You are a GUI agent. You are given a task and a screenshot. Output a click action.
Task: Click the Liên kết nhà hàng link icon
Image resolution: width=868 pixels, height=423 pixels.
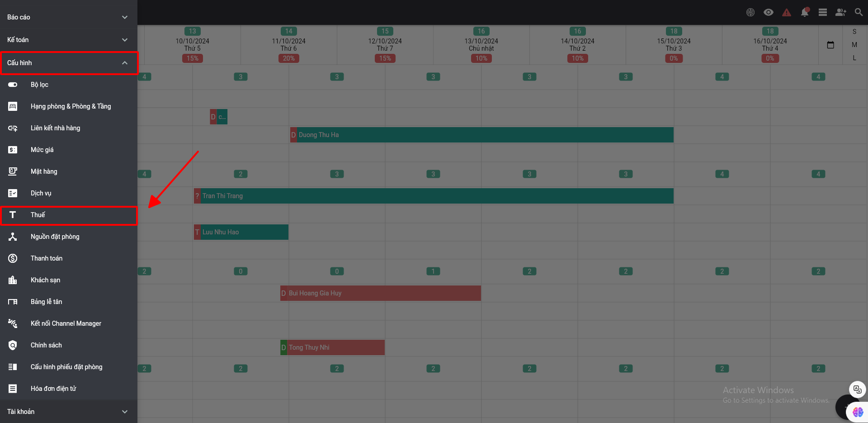tap(13, 128)
